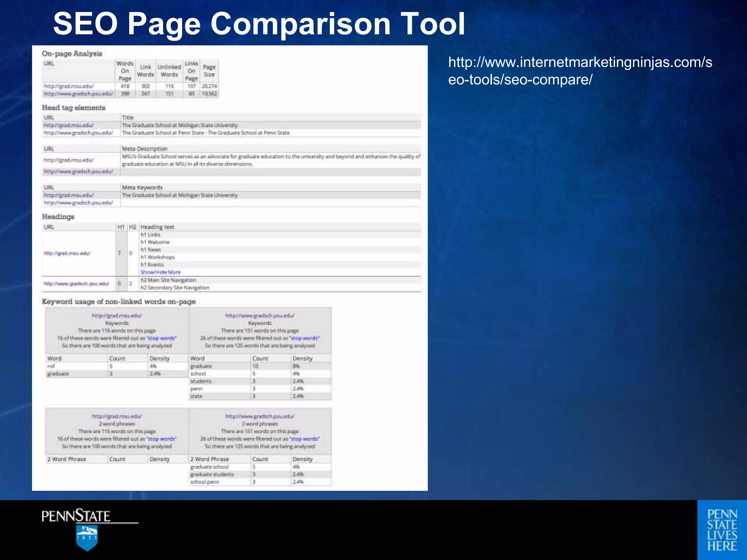Image resolution: width=747 pixels, height=560 pixels.
Task: Open grad.msu.edu link in 2 word phrases header
Action: [117, 416]
